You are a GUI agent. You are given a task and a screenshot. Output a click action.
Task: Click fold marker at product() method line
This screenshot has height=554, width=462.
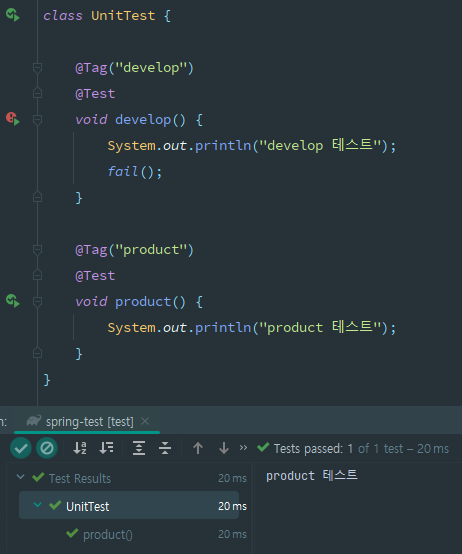pyautogui.click(x=37, y=301)
